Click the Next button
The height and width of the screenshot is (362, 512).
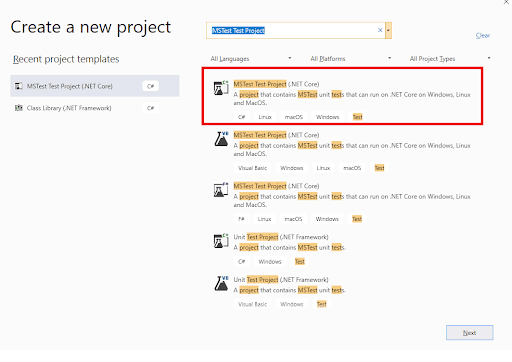click(x=469, y=333)
